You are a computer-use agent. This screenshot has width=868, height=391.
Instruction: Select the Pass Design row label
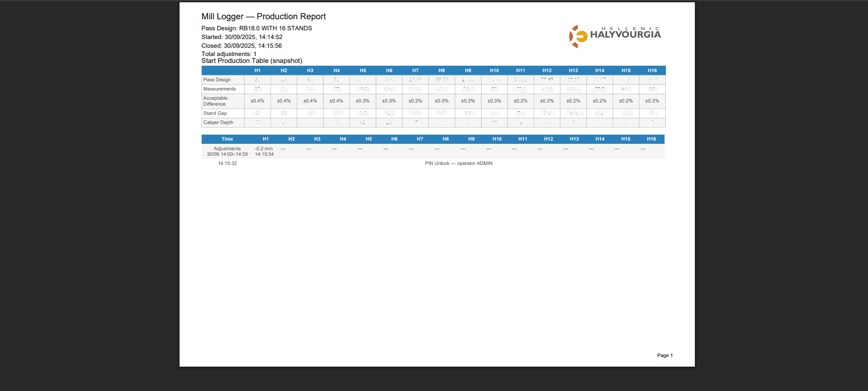(217, 80)
